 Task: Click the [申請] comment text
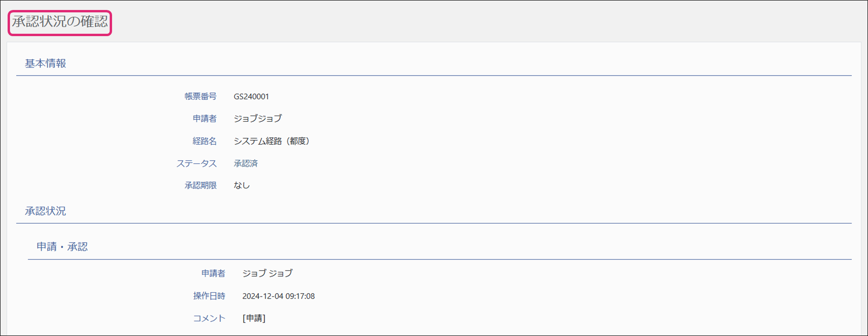[x=254, y=318]
